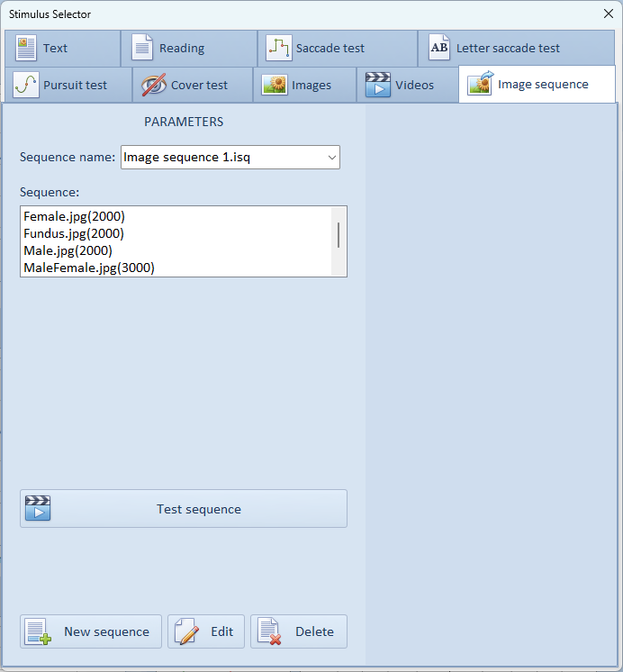This screenshot has height=672, width=623.
Task: Select MaleFemale.jpg(3000) list entry
Action: (89, 268)
